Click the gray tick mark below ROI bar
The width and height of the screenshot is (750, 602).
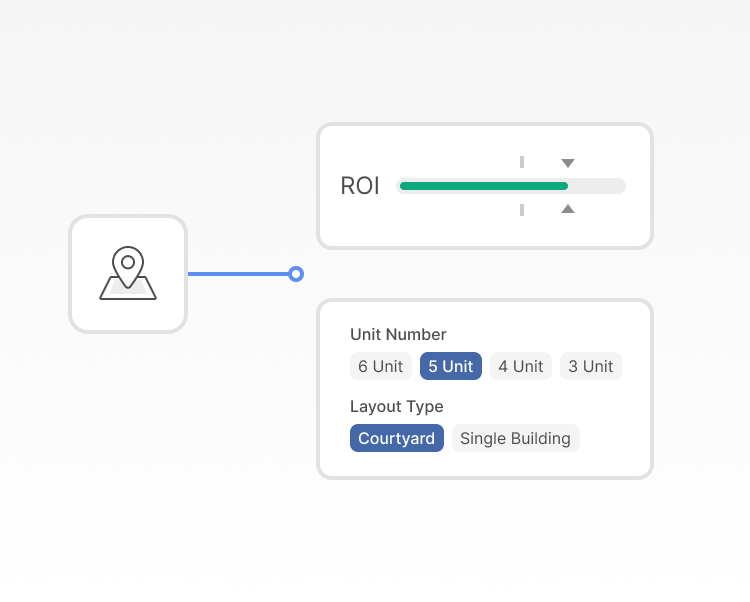coord(522,210)
